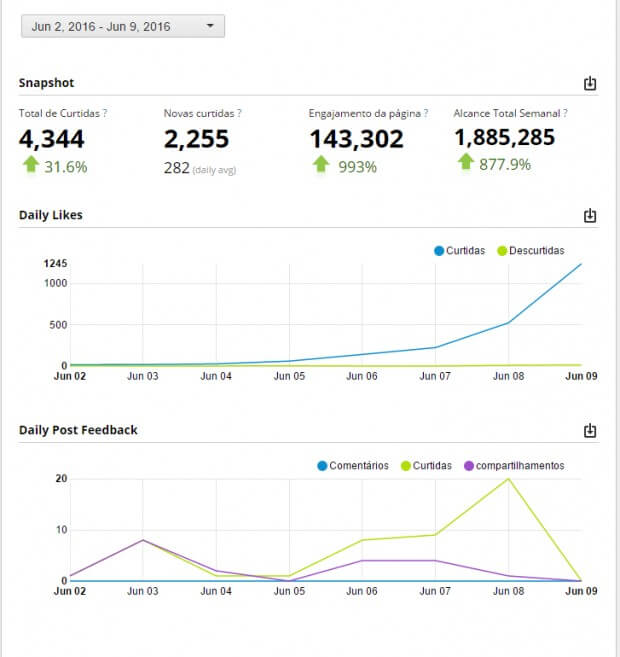Click the Jun 03 peak of purple shares line
Screen dimensions: 620x657
pos(143,540)
